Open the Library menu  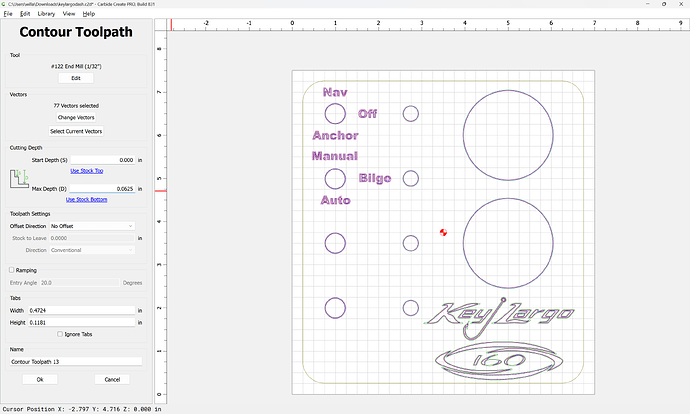(46, 14)
